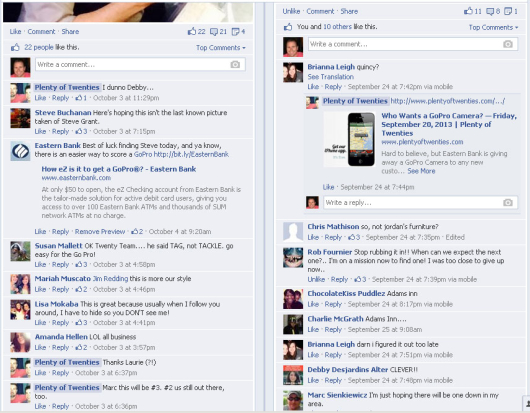This screenshot has height=413, width=530.
Task: Click 'September 25 at 9:08am' timestamp
Action: click(385, 329)
